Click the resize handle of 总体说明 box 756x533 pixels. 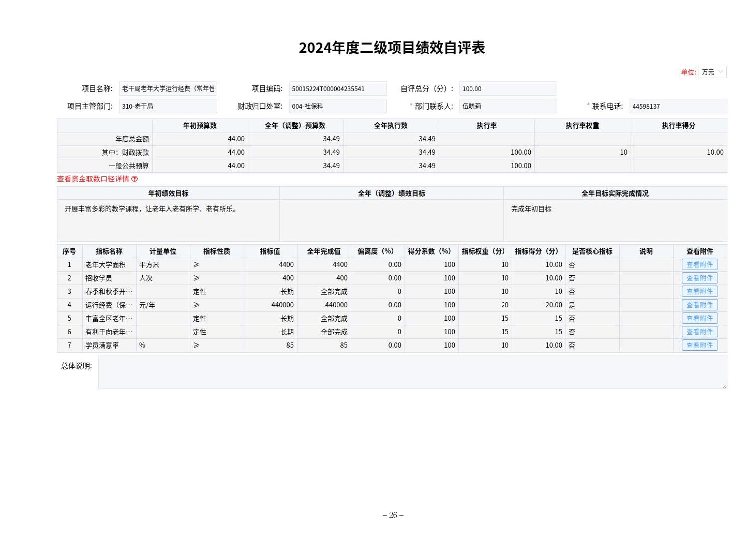(x=724, y=386)
